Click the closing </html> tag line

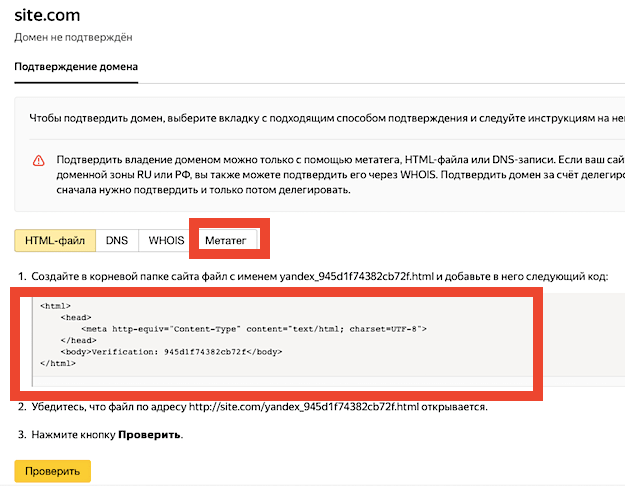coord(58,364)
